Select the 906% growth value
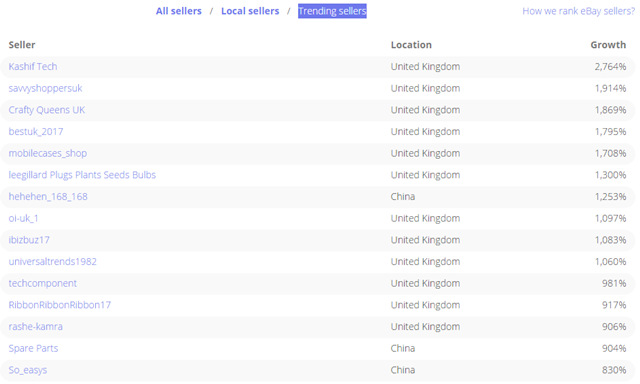640x384 pixels. click(614, 326)
